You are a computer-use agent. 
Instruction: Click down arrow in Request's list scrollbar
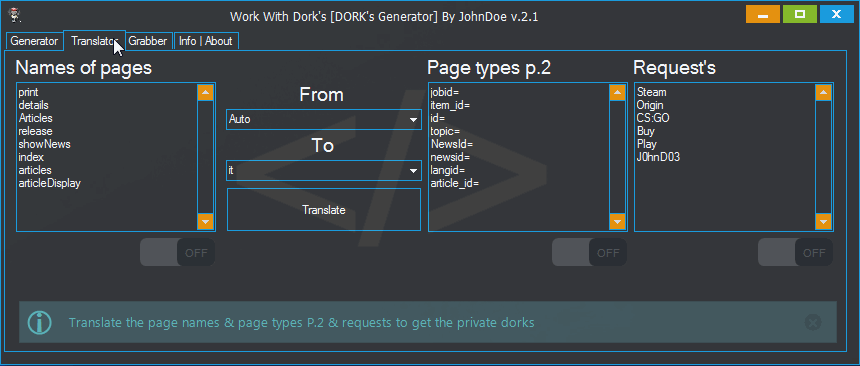823,222
